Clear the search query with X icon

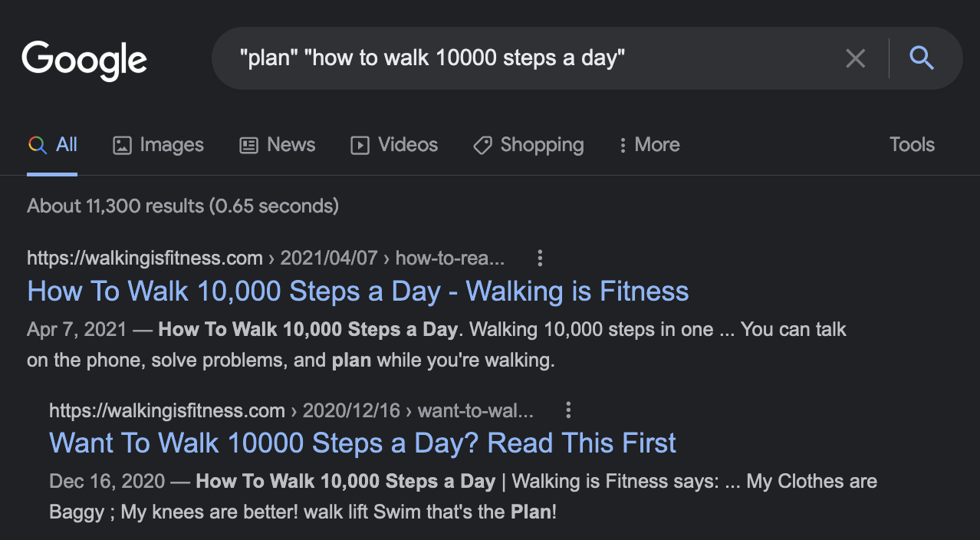[855, 58]
